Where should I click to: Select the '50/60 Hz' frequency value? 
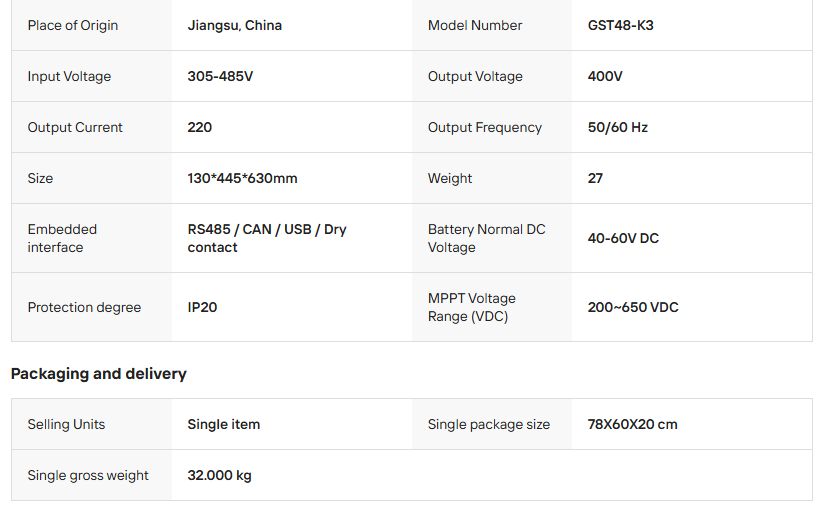click(x=618, y=127)
